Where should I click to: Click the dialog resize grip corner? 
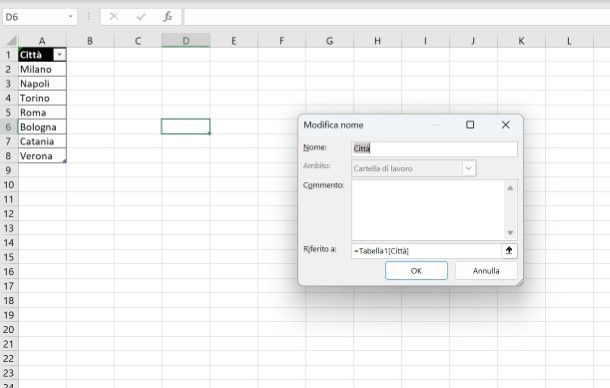click(x=520, y=283)
